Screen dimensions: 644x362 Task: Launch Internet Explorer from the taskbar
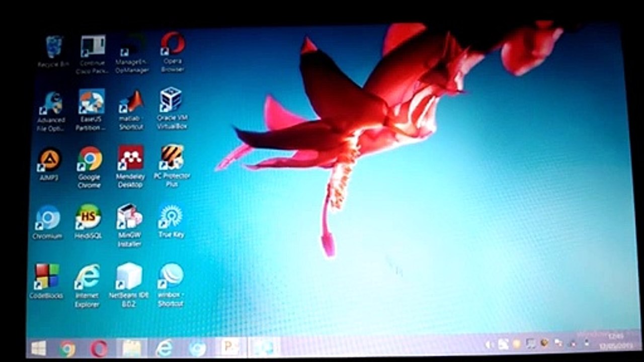164,348
